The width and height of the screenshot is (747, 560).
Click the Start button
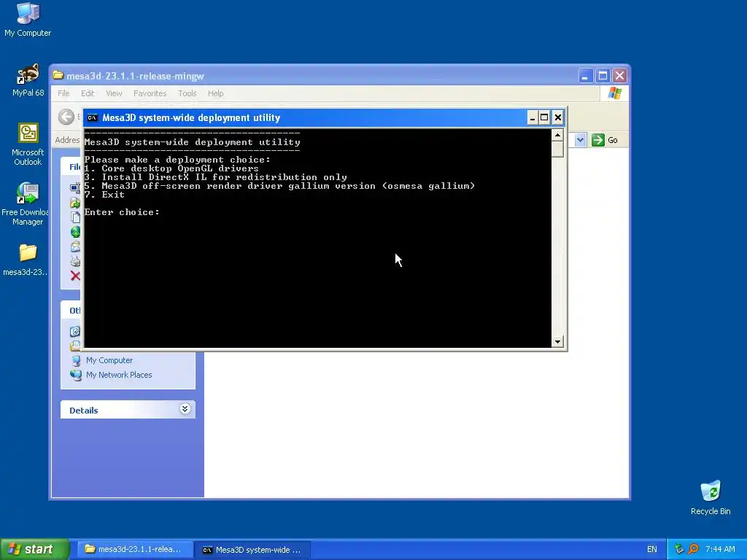tap(34, 549)
